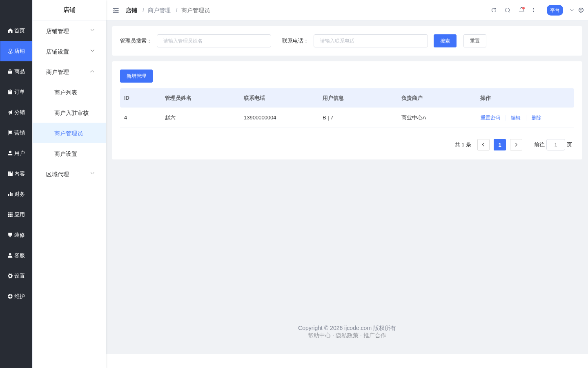Open 商户列表 menu item

[69, 92]
